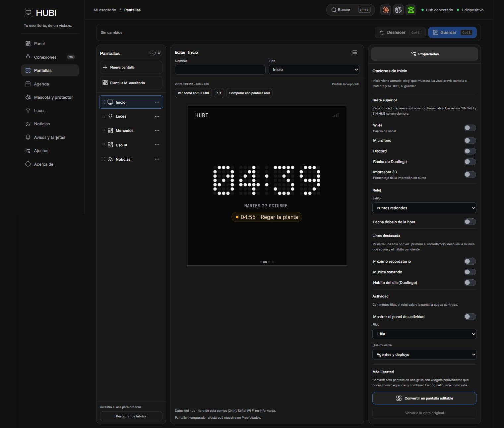Screen dimensions: 504x428
Task: Click drag handle beside Inicio screen
Action: pos(103,102)
